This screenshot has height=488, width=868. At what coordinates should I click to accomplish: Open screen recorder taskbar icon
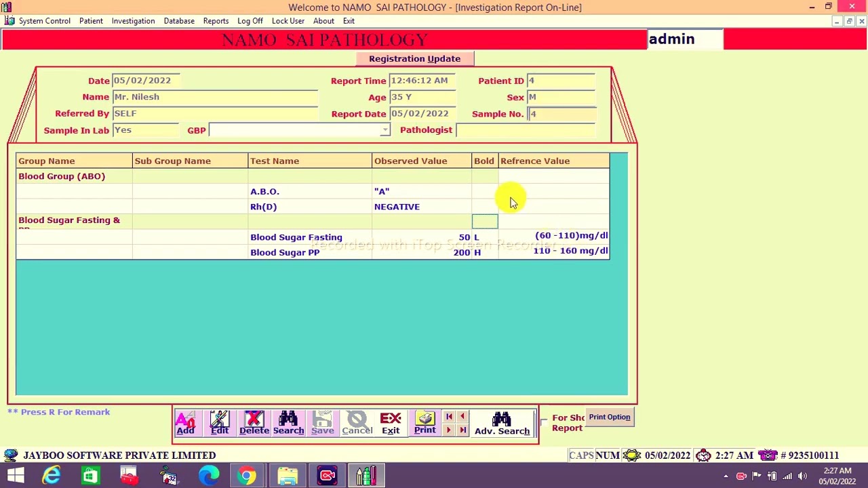(328, 476)
